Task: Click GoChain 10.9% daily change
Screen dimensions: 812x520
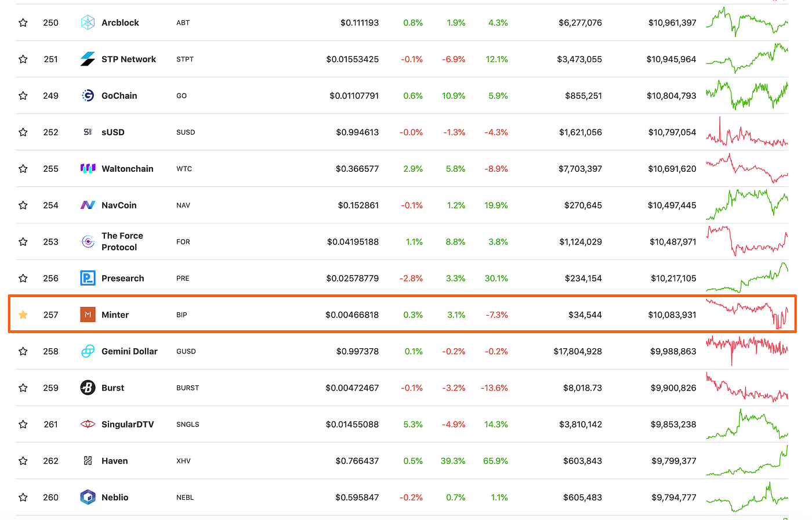Action: (454, 96)
